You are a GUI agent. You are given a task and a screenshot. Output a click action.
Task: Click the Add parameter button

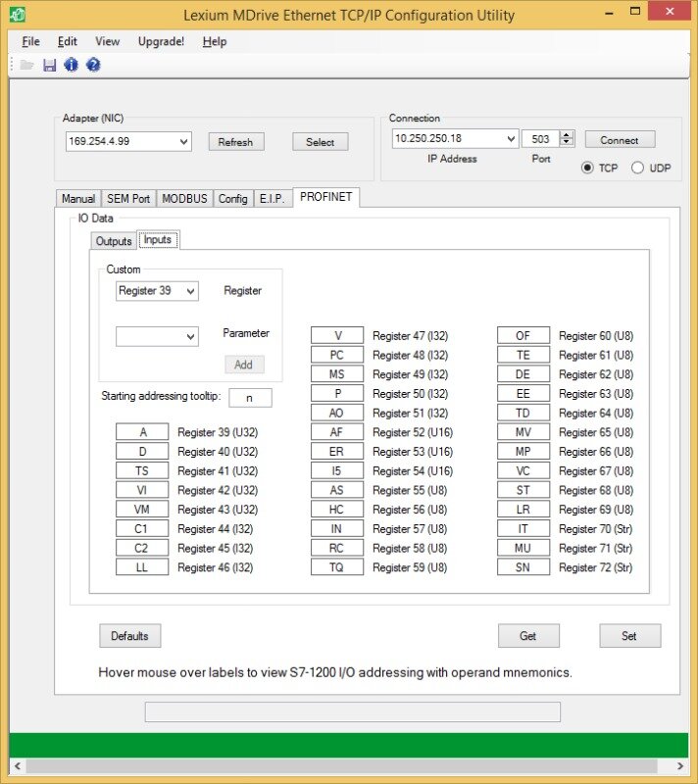pyautogui.click(x=244, y=365)
